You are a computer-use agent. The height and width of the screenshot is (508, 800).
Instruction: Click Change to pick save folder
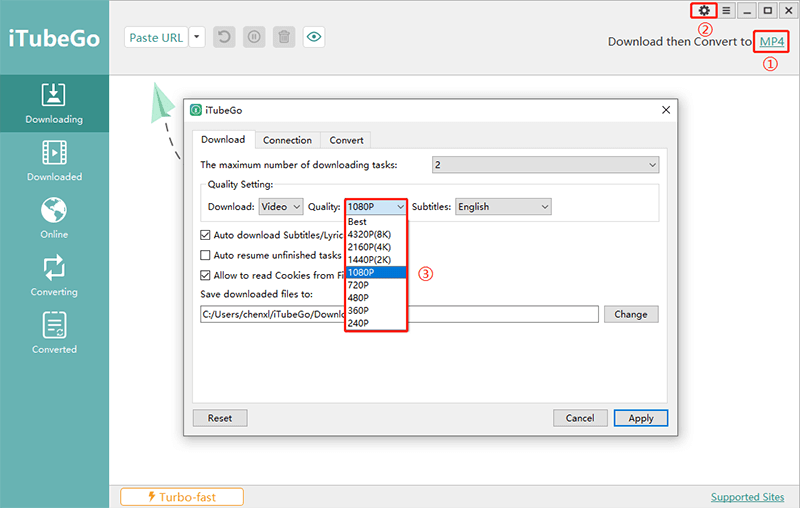point(631,314)
